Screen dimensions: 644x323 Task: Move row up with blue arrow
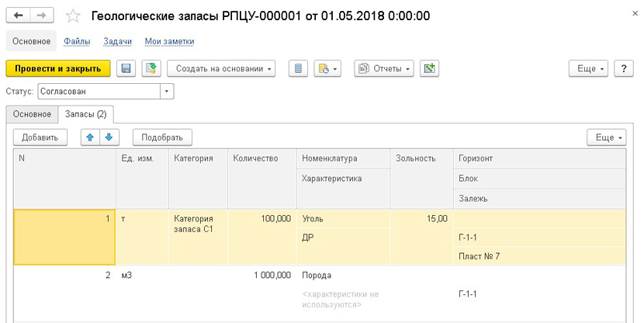[x=90, y=137]
